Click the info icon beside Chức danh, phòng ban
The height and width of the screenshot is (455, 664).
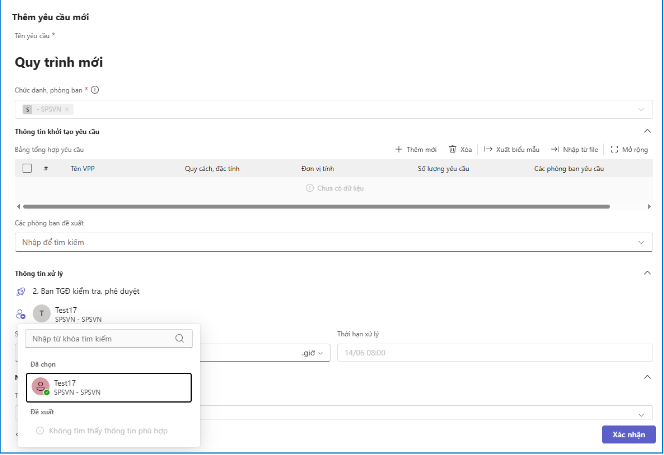[x=95, y=89]
